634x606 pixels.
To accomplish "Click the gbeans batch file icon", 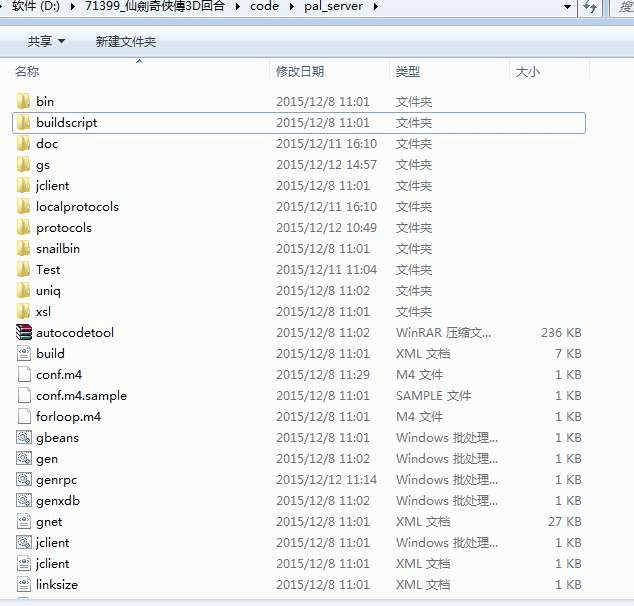I will pyautogui.click(x=24, y=437).
